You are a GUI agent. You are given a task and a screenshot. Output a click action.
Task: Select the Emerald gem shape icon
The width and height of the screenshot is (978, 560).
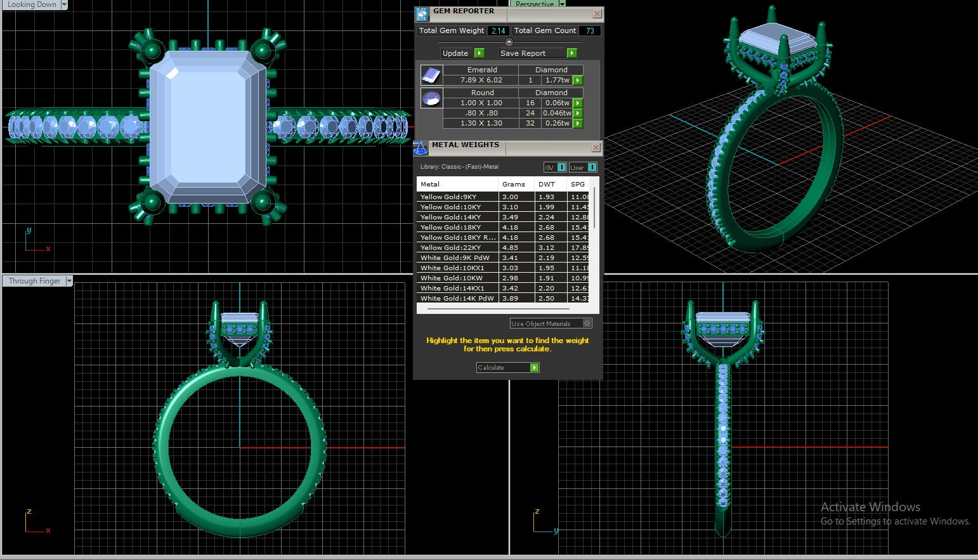click(431, 75)
